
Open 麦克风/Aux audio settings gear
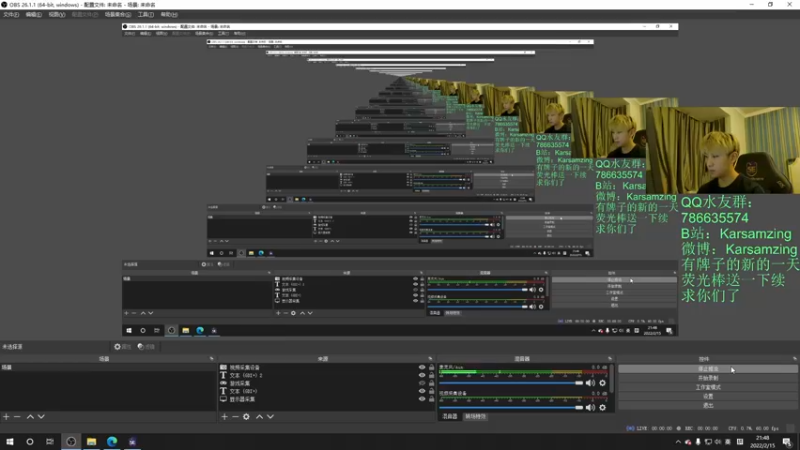(x=603, y=383)
